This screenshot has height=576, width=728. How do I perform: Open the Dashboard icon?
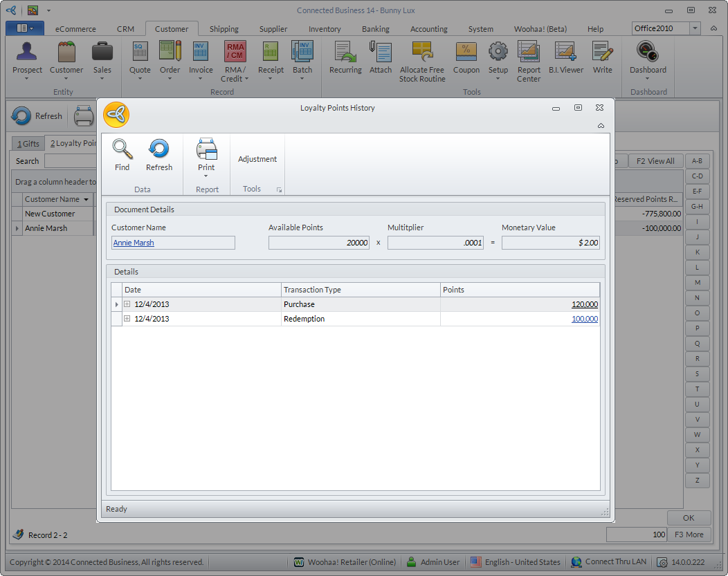(648, 53)
